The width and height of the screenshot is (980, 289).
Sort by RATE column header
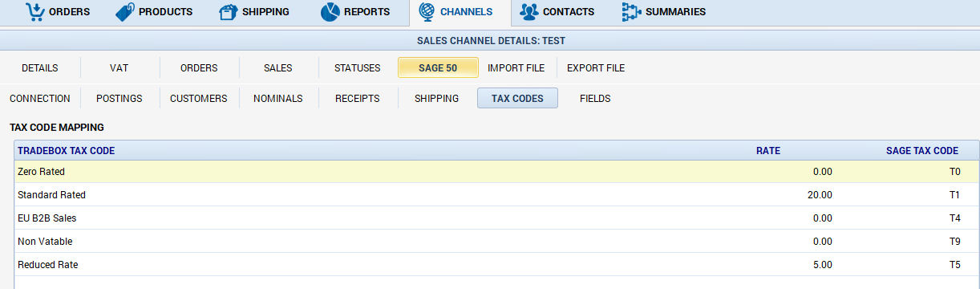click(768, 151)
